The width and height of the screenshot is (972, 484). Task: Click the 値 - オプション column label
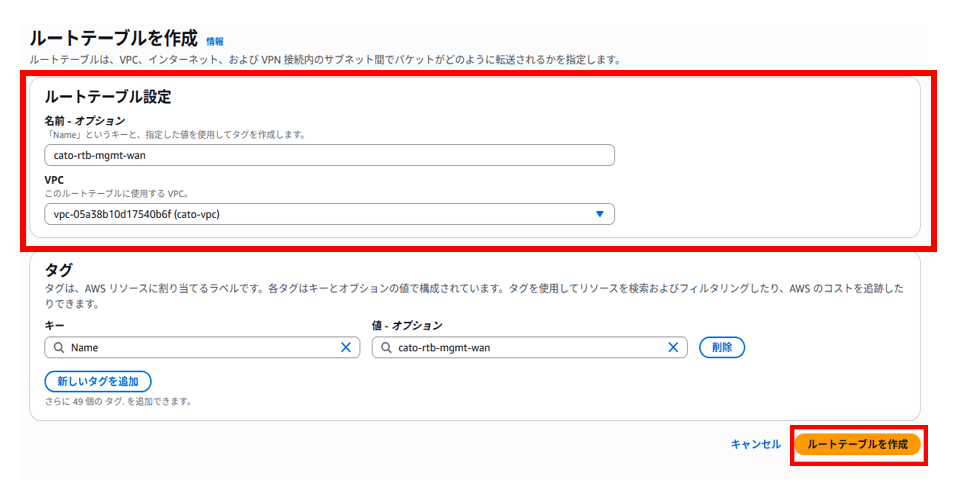[407, 326]
